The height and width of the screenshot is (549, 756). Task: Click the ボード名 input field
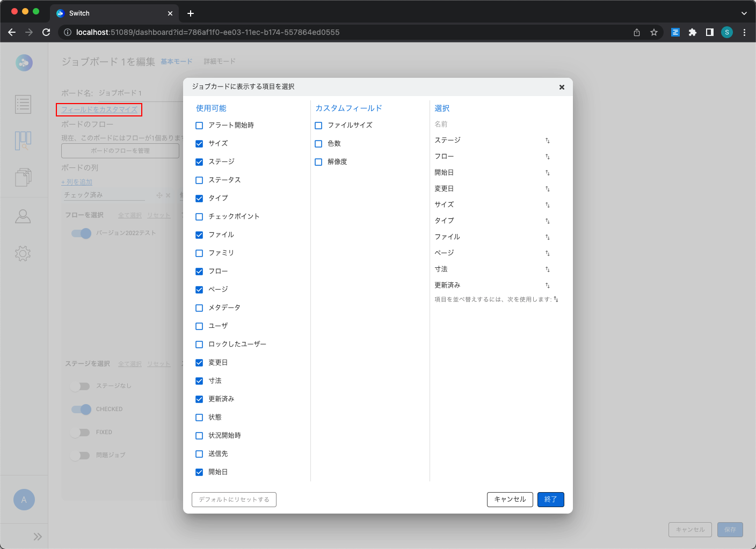[x=141, y=93]
